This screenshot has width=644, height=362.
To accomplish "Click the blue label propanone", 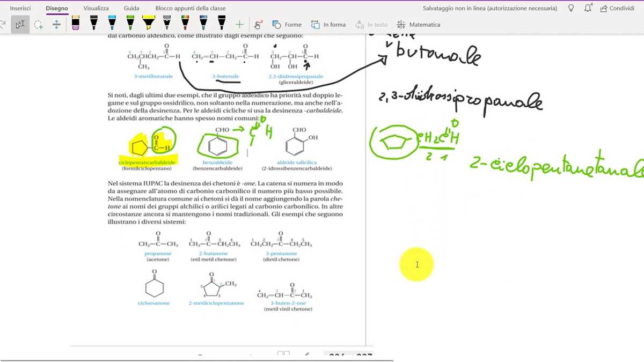I will click(x=158, y=253).
